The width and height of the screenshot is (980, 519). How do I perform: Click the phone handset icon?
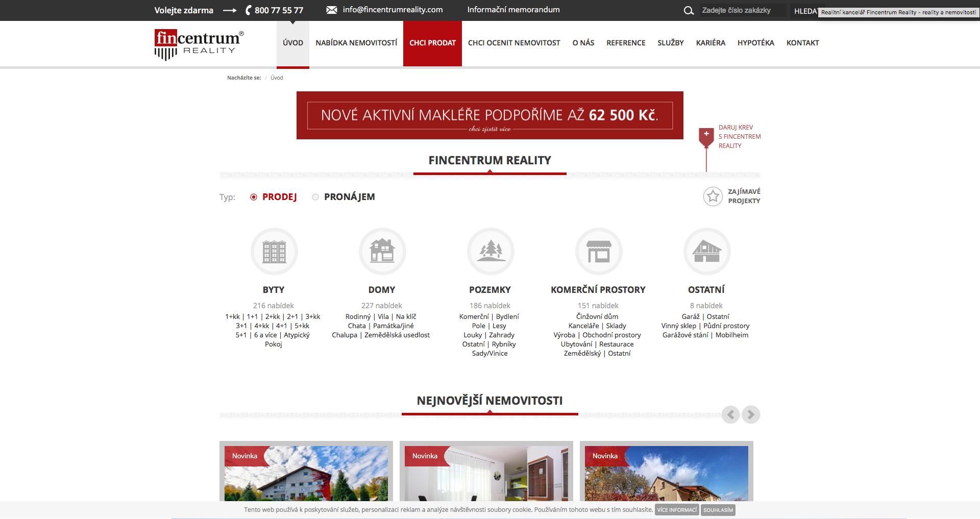(249, 10)
